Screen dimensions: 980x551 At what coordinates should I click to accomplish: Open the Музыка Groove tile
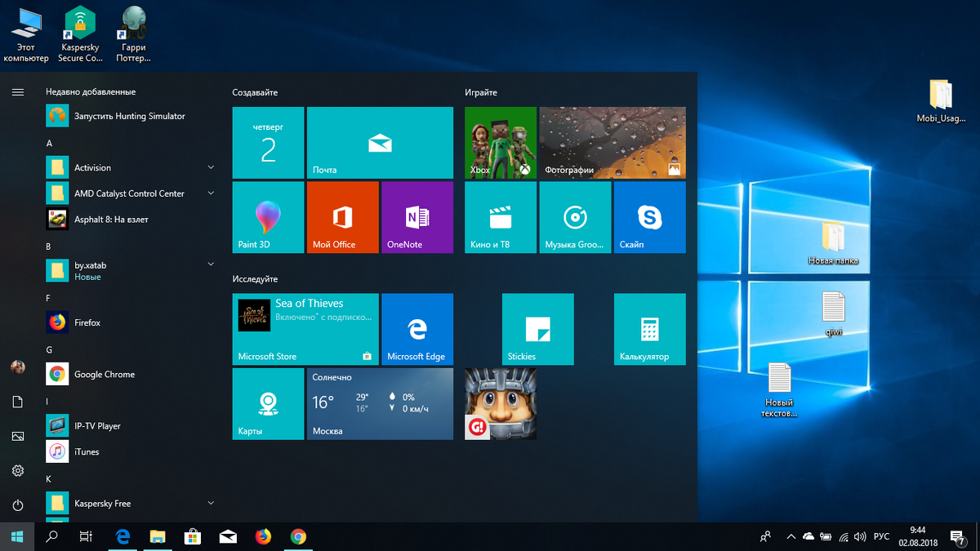pos(575,217)
